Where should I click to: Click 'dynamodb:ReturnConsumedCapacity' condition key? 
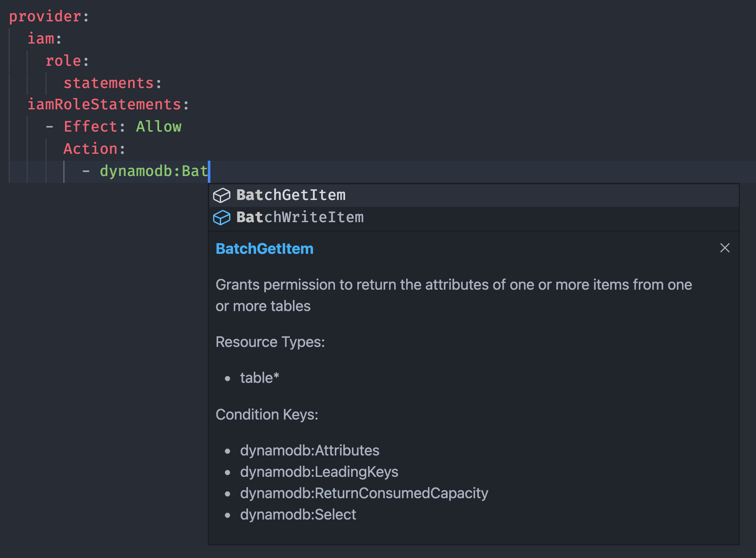pos(364,493)
